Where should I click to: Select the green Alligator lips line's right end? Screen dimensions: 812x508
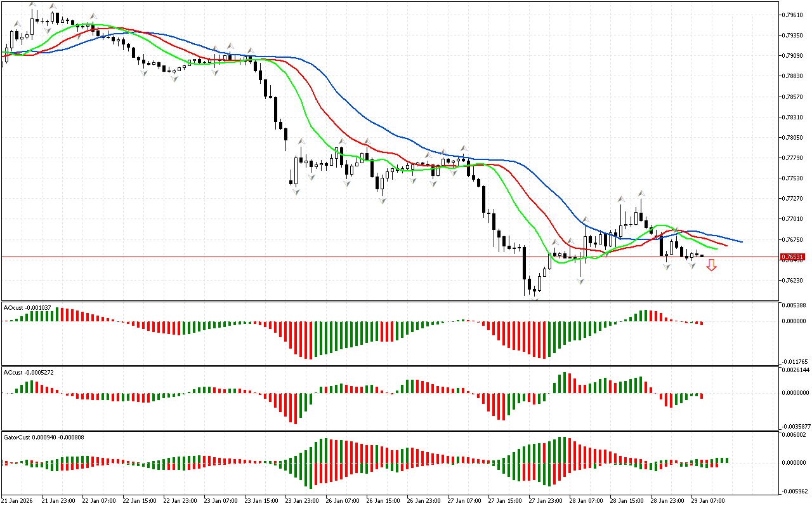716,249
